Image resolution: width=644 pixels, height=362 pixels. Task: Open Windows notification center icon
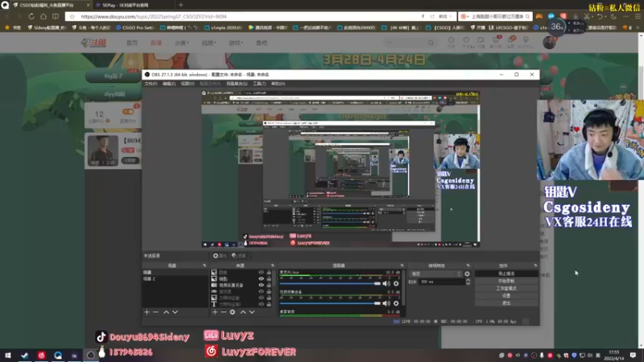coord(633,356)
